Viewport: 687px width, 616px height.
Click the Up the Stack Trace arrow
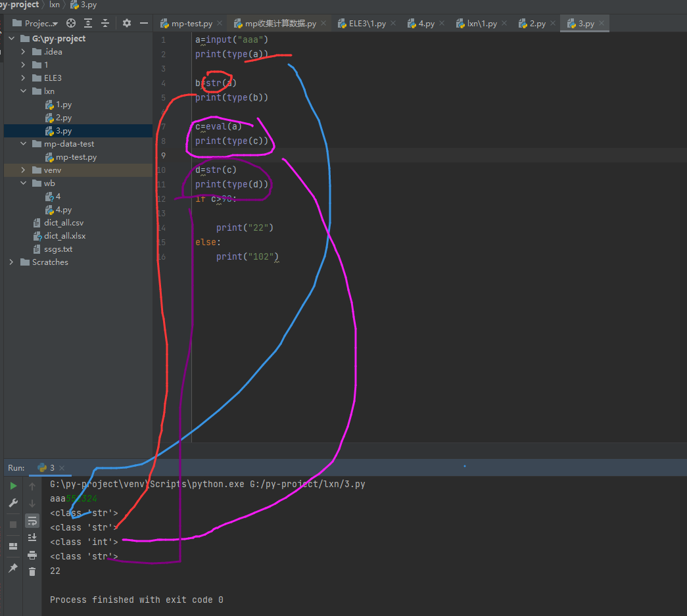point(32,486)
